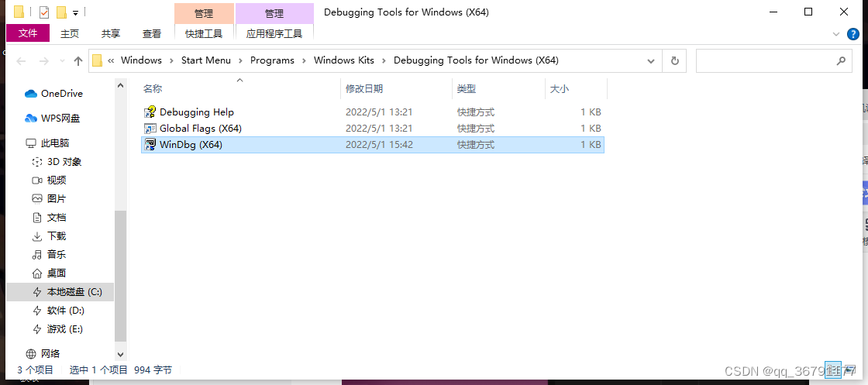
Task: Switch to large thumbnails view in status bar
Action: (852, 370)
